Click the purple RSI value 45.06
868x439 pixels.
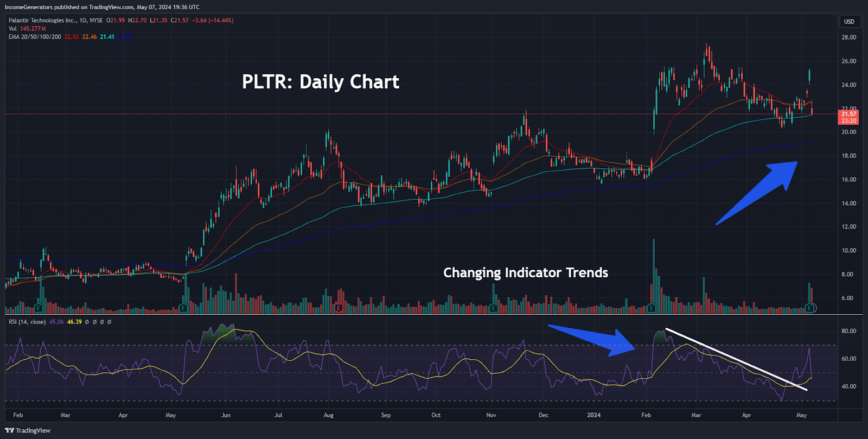click(x=56, y=322)
